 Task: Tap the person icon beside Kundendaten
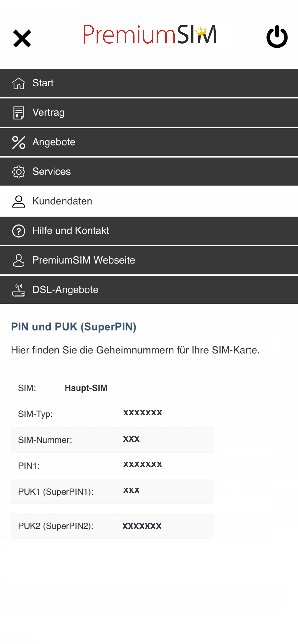click(19, 201)
